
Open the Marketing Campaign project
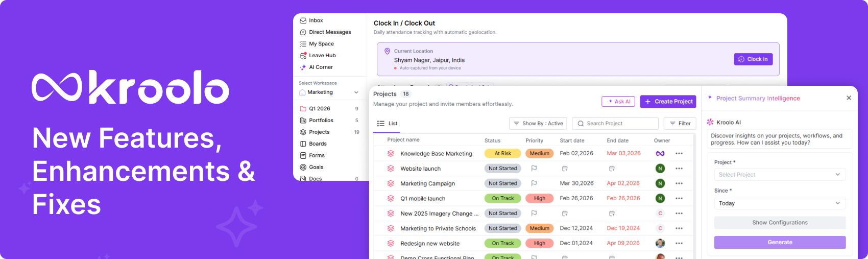tap(427, 183)
